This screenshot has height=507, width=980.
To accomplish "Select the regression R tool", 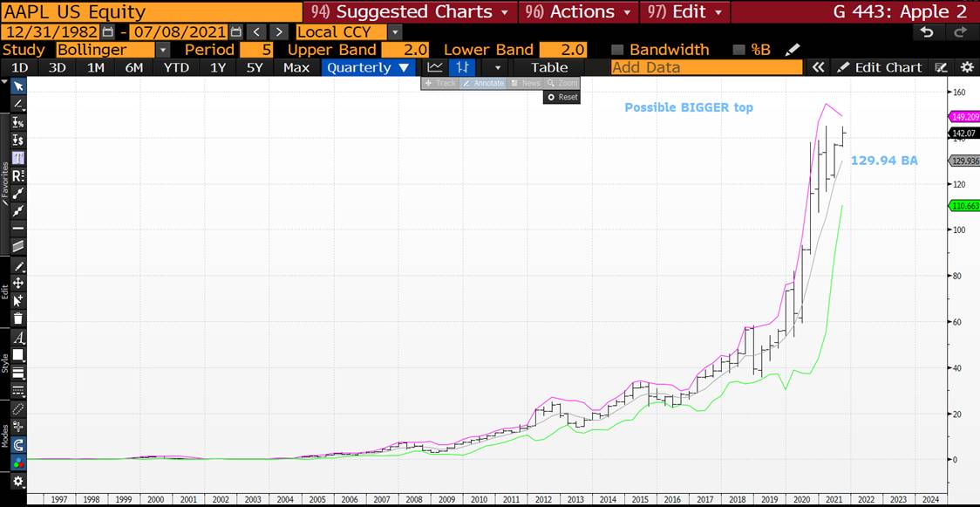I will pyautogui.click(x=18, y=175).
